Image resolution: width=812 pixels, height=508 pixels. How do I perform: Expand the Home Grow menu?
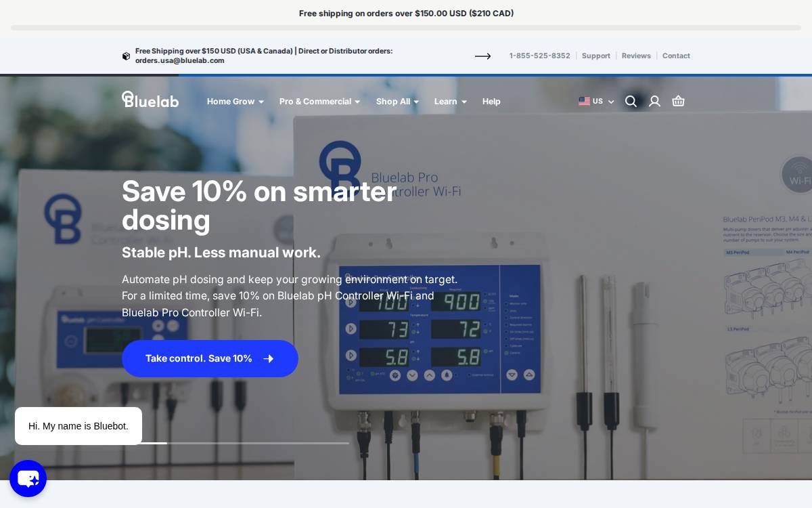tap(235, 102)
